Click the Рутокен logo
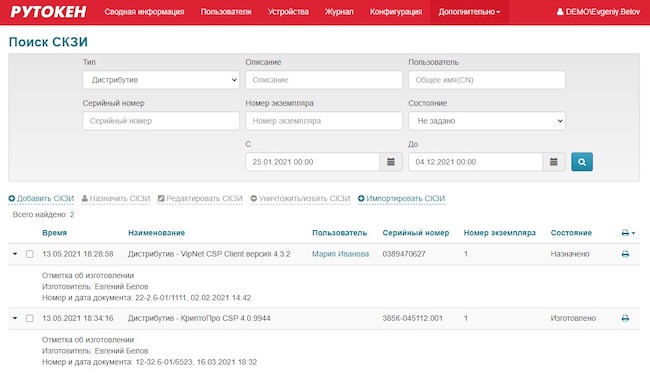 pyautogui.click(x=48, y=12)
